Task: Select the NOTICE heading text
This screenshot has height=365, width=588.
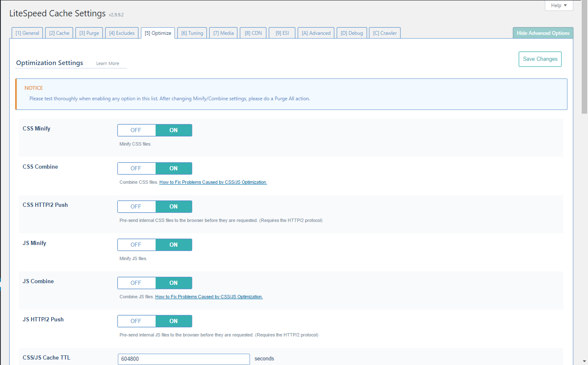Action: [x=34, y=88]
